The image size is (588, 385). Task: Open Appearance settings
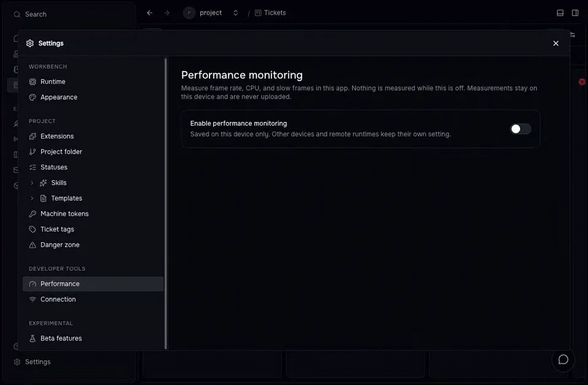click(92, 97)
